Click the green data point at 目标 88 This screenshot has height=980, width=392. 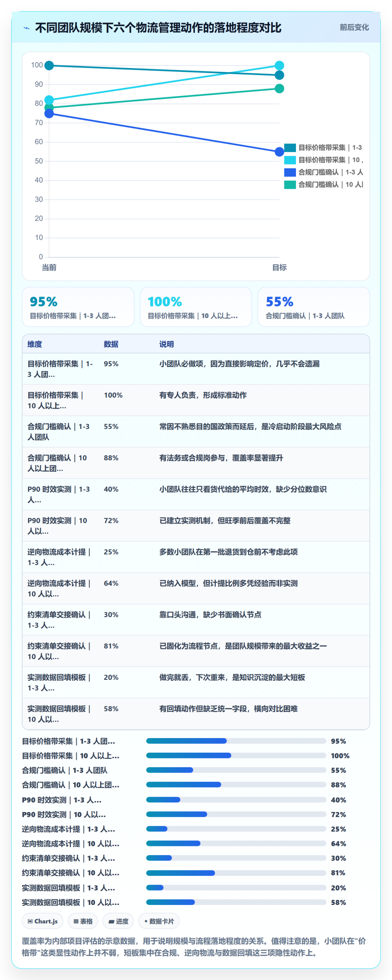[279, 88]
